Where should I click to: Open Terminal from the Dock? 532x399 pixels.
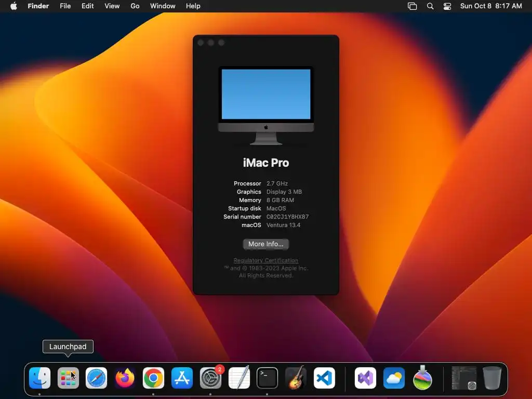[x=268, y=378]
